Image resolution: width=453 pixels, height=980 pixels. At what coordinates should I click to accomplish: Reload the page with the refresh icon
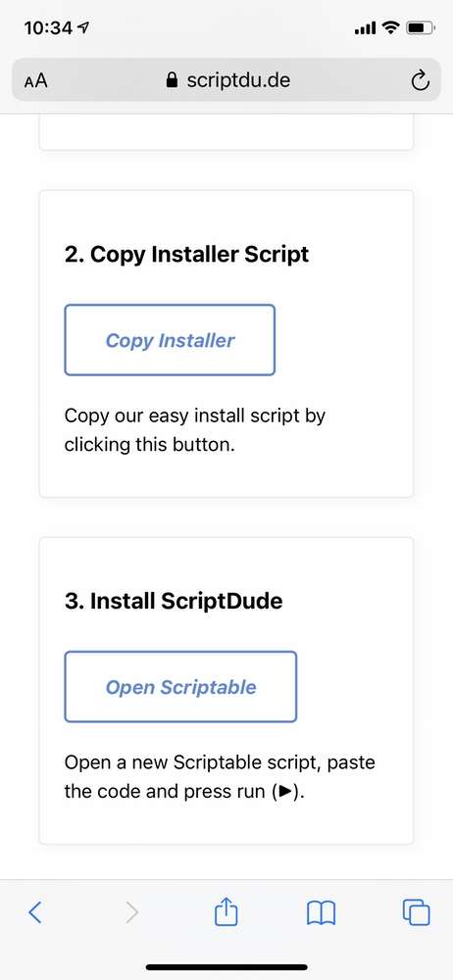[x=420, y=80]
